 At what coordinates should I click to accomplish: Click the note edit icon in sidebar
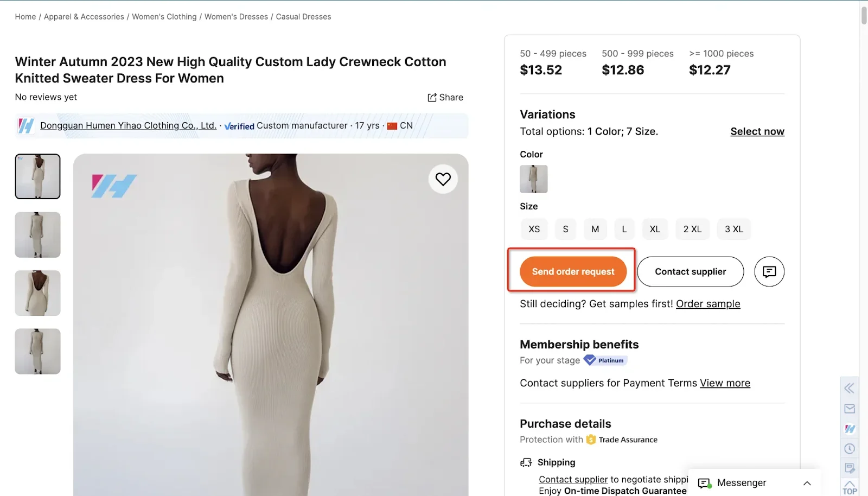[850, 468]
